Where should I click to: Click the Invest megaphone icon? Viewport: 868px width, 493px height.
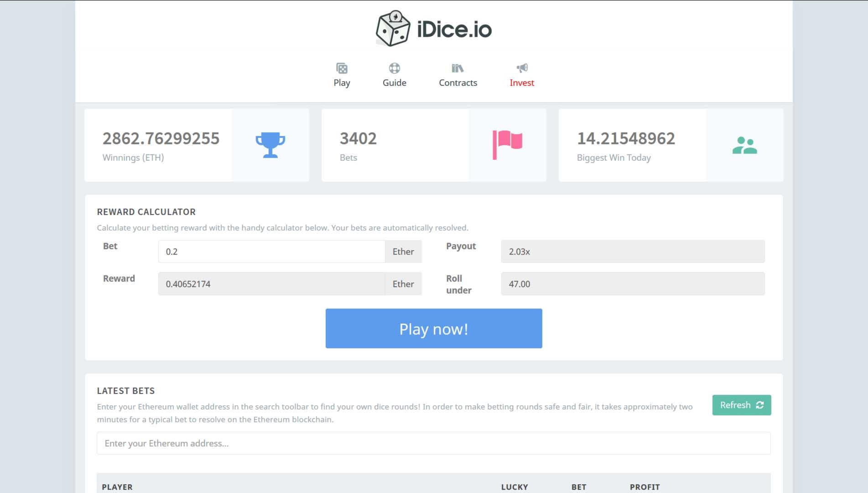(522, 68)
